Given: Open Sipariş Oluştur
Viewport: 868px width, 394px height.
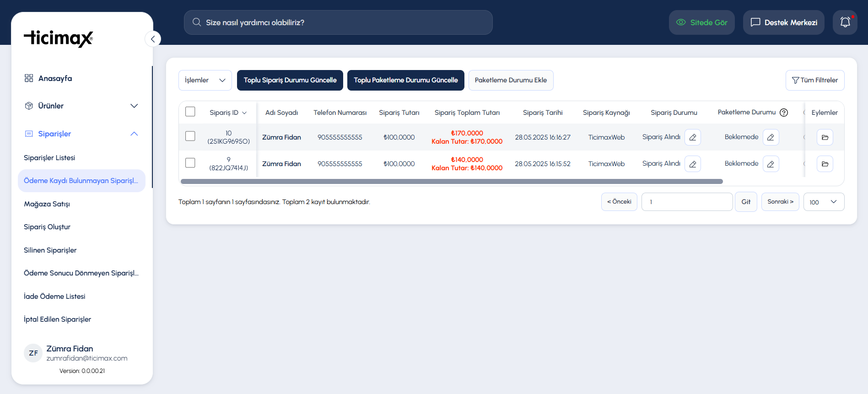Looking at the screenshot, I should pyautogui.click(x=47, y=227).
